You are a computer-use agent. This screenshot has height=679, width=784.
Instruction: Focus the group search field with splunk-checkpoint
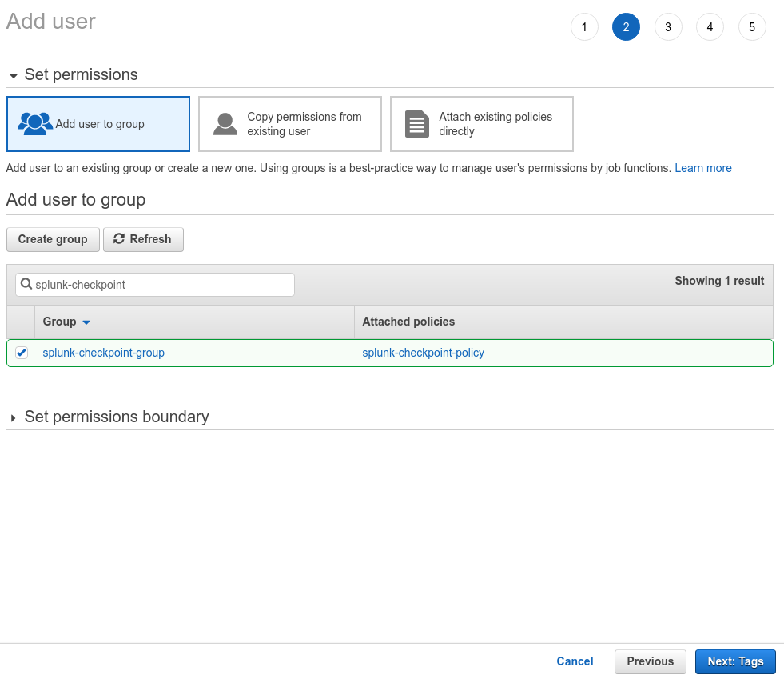pos(155,285)
